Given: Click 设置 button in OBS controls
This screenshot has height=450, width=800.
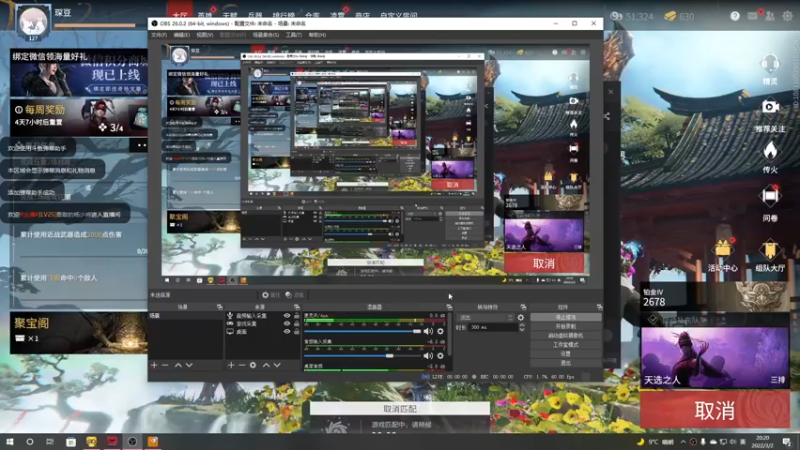Looking at the screenshot, I should coord(565,354).
